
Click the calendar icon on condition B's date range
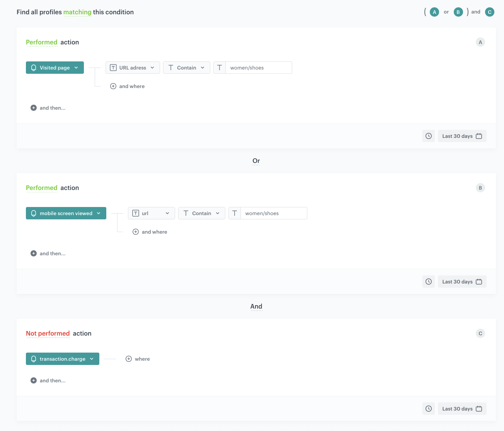pyautogui.click(x=478, y=281)
